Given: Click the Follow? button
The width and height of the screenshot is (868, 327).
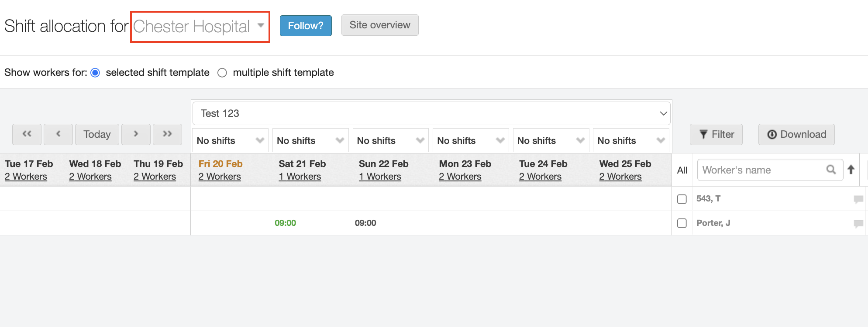Looking at the screenshot, I should 305,26.
